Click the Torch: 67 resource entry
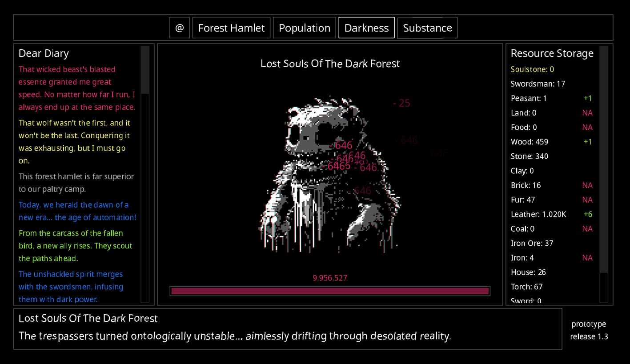 (x=526, y=287)
